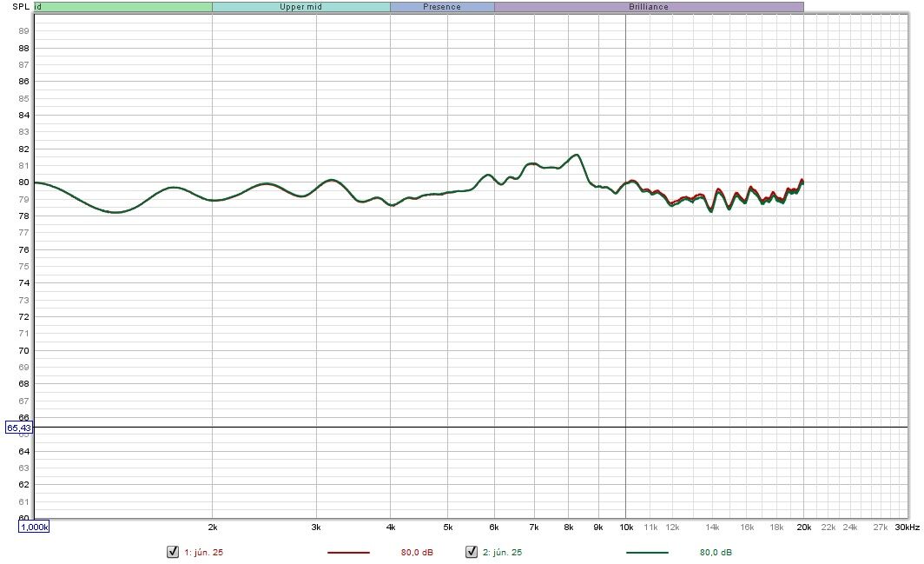Uncheck the '1: jún. 25' trace checkbox
924x564 pixels.
(x=173, y=552)
